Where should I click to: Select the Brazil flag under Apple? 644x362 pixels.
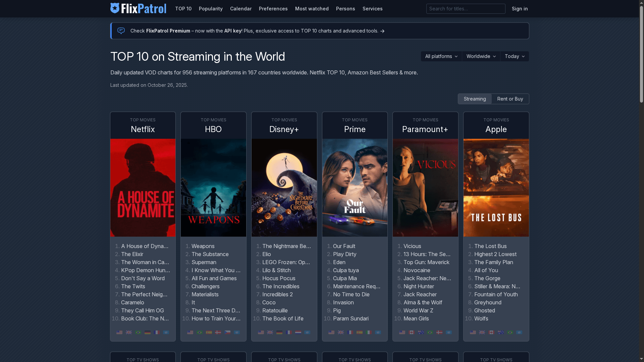(x=510, y=333)
